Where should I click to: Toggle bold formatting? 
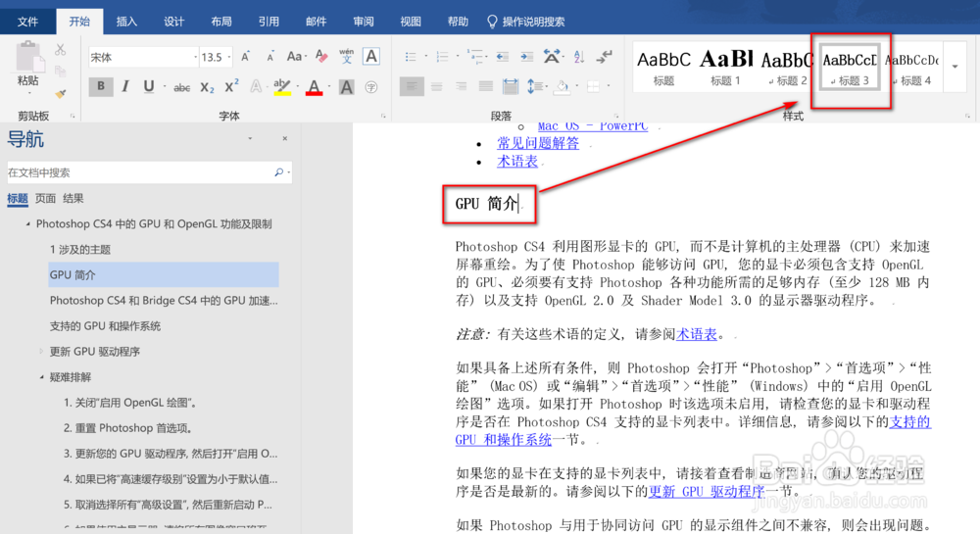pos(101,87)
